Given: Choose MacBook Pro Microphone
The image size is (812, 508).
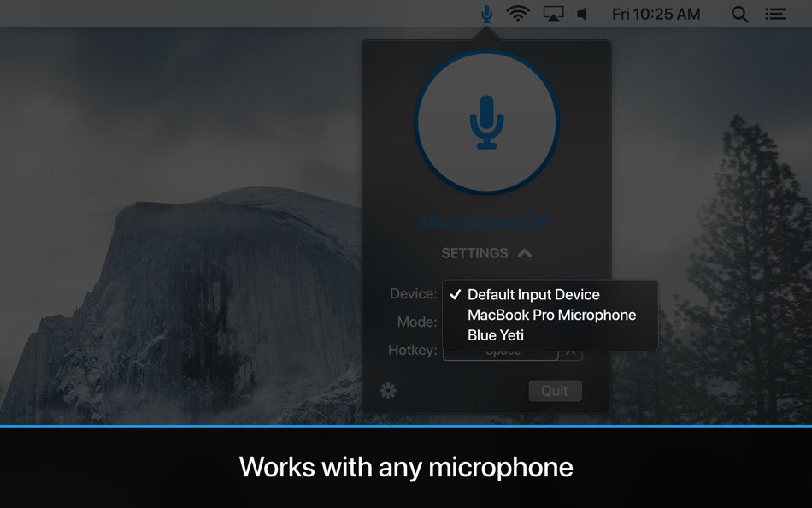Looking at the screenshot, I should [x=550, y=316].
